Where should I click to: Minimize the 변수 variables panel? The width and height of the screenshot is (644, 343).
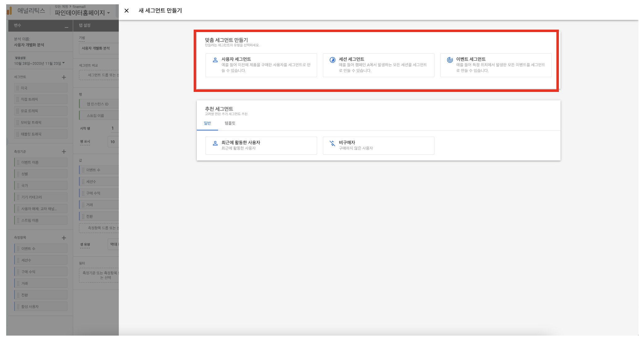pos(66,27)
